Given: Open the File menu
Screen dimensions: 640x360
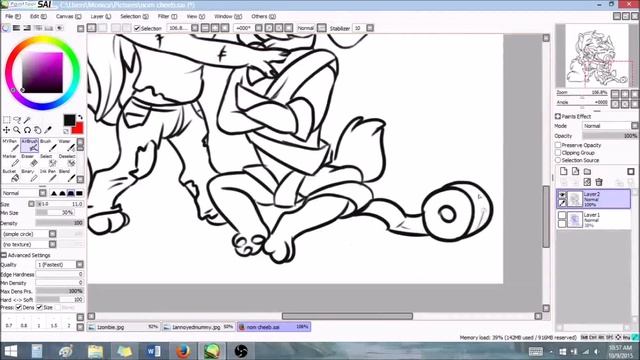Looking at the screenshot, I should pos(13,16).
